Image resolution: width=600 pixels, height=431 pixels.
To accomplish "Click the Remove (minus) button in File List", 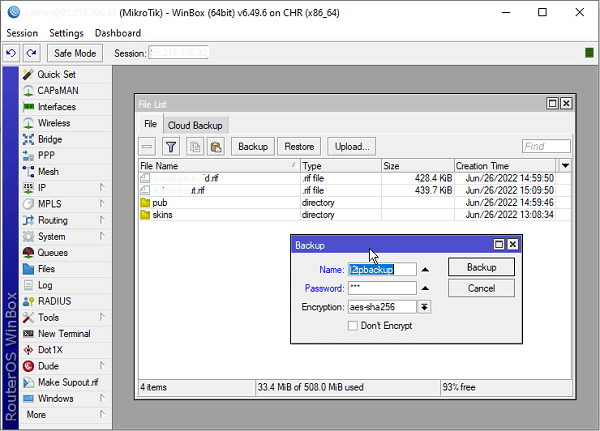I will (147, 147).
